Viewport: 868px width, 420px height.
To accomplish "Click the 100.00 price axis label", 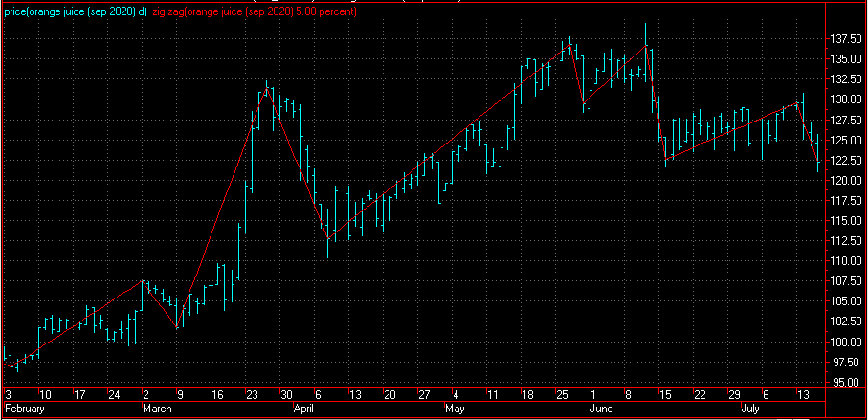I will (x=846, y=342).
